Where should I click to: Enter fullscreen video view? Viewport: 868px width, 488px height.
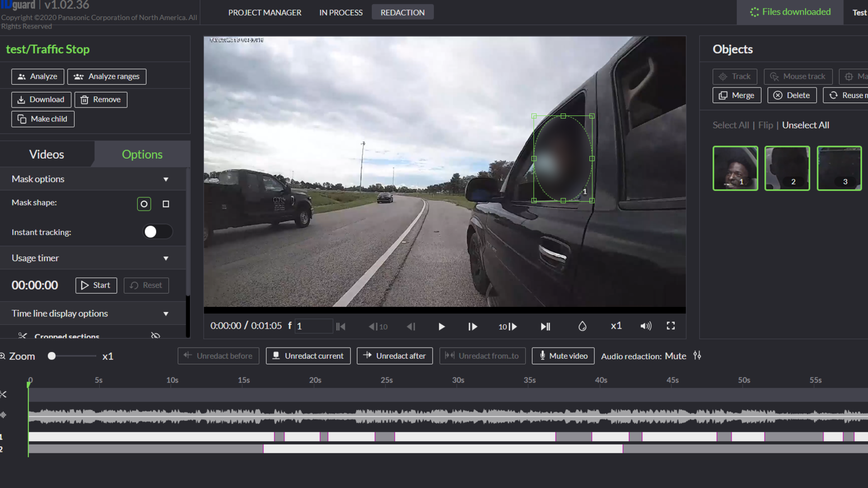pos(671,326)
